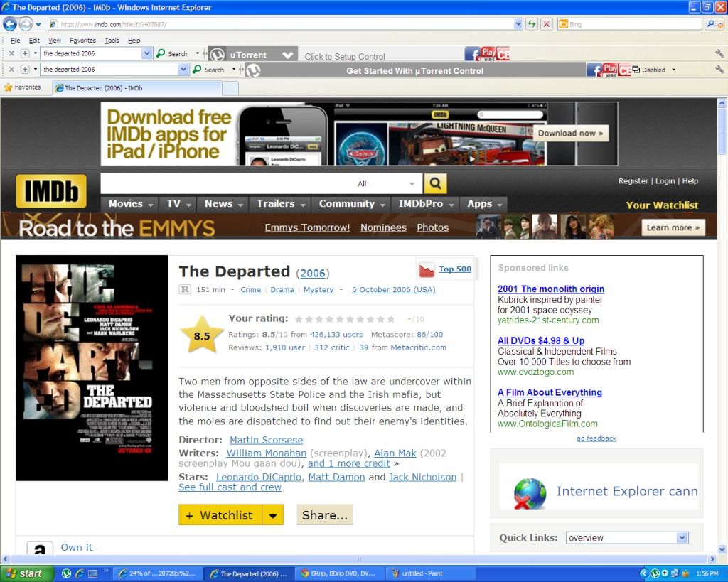The height and width of the screenshot is (582, 728).
Task: Click the Leonardo DiCaprio link
Action: coord(259,477)
